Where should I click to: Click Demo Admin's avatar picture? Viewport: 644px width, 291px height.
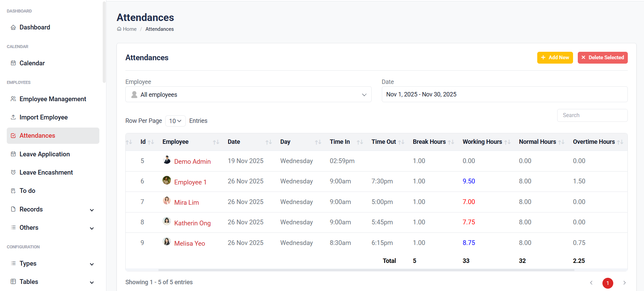coord(167,160)
